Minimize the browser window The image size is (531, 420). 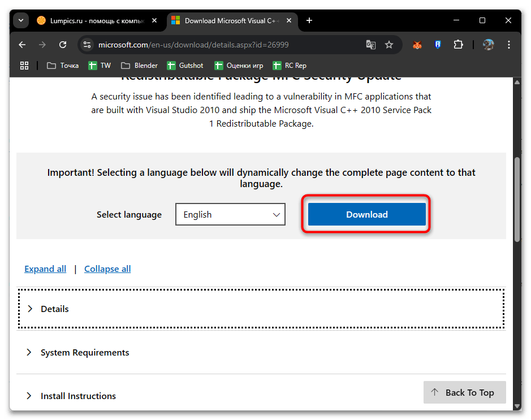456,21
